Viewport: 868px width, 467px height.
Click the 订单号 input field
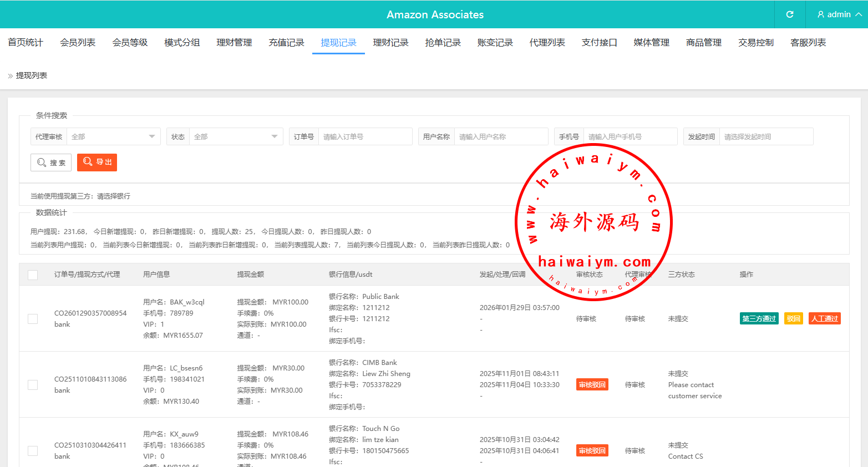[365, 136]
